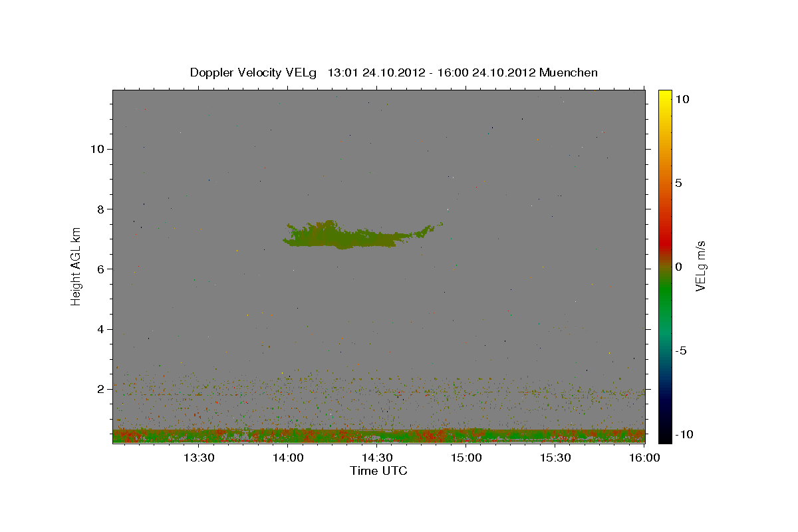Click the height axis label 2
This screenshot has height=532, width=798.
click(x=101, y=389)
